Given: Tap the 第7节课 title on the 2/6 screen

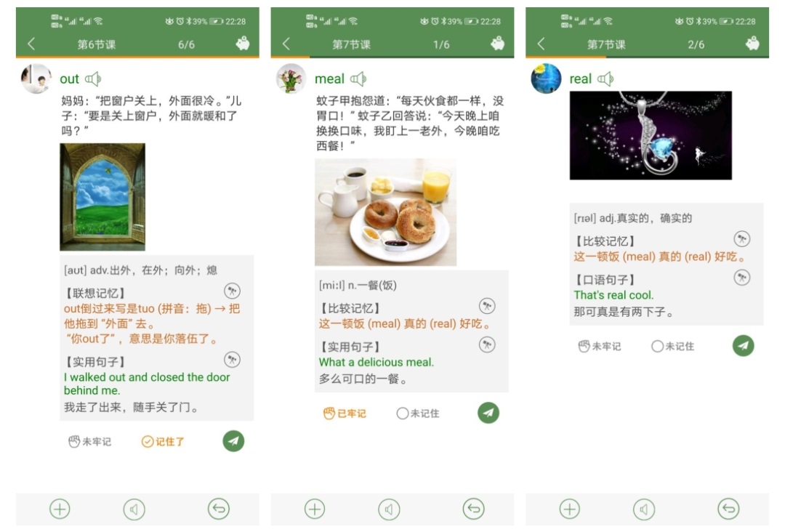Looking at the screenshot, I should pyautogui.click(x=606, y=44).
